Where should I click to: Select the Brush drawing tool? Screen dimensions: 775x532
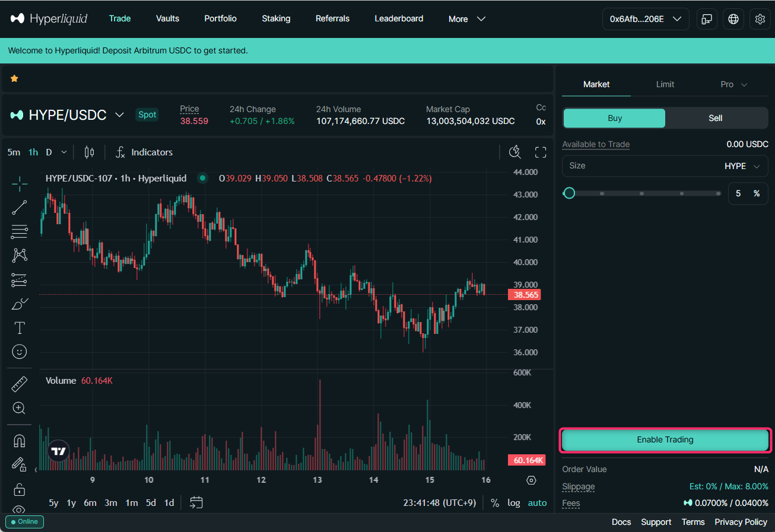pos(20,304)
